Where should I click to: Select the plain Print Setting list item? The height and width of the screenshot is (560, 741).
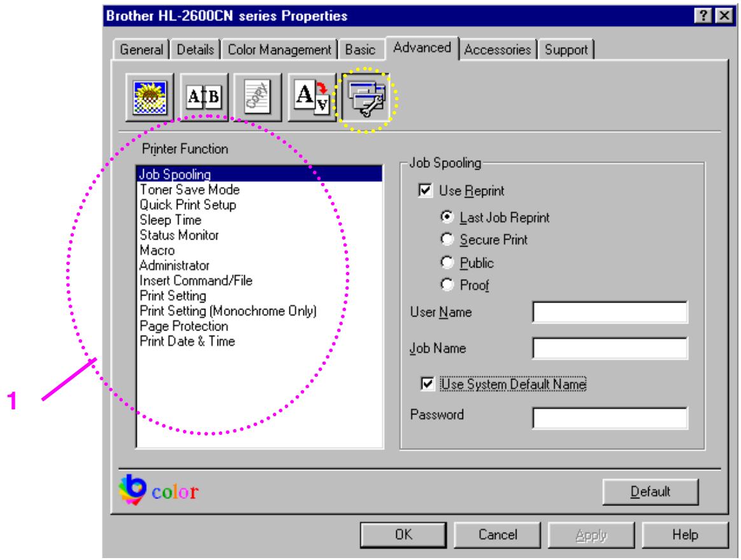259,295
